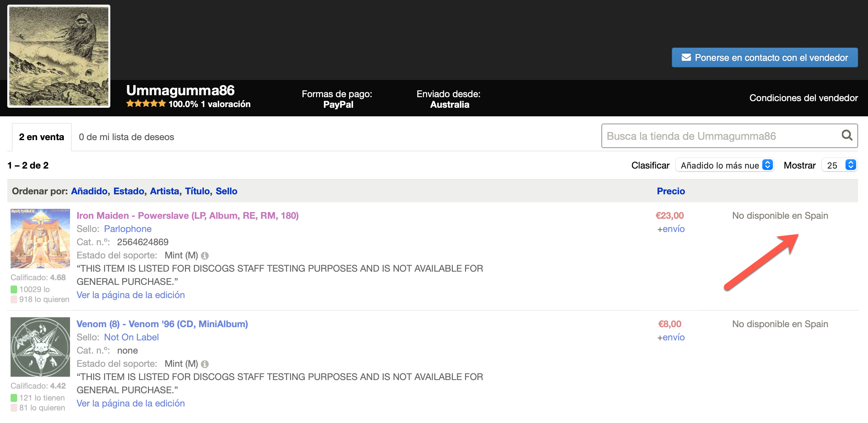Image resolution: width=868 pixels, height=423 pixels.
Task: Open 'Not On Label' link
Action: point(131,337)
